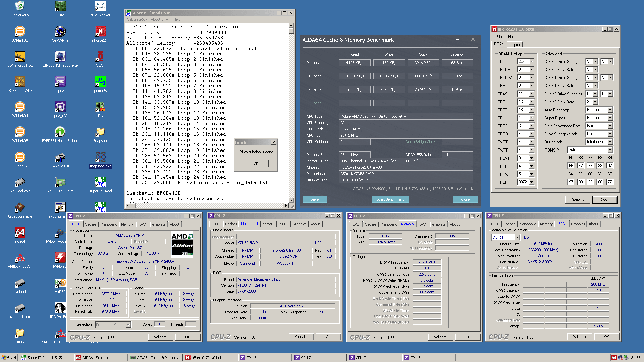
Task: Expand the Super Bypass dropdown
Action: (610, 118)
